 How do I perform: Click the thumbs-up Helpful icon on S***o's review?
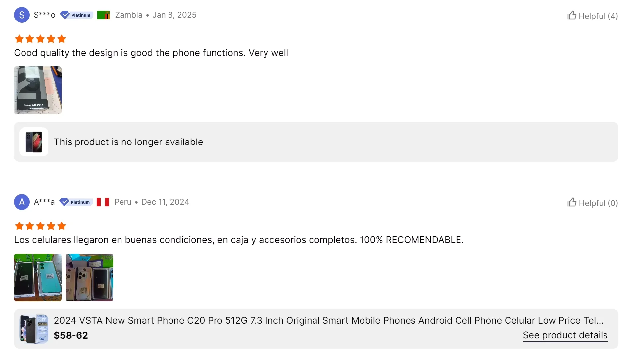(572, 15)
